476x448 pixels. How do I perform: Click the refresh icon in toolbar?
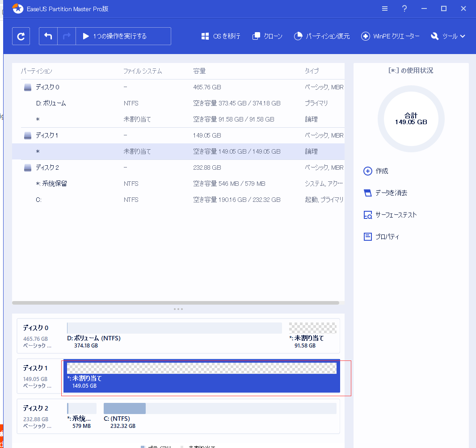click(x=21, y=36)
